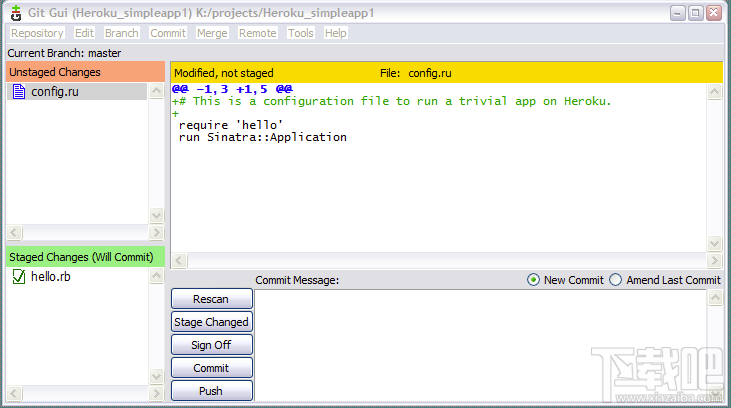The width and height of the screenshot is (731, 408).
Task: Click right arrow of Unstaged Changes horizontal scrollbar
Action: click(157, 232)
